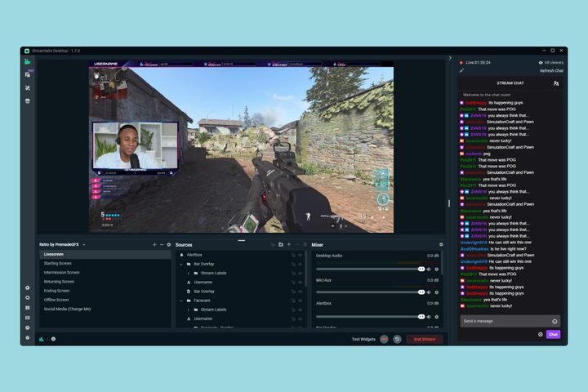The width and height of the screenshot is (588, 392).
Task: Toggle visibility of the Alertbox source
Action: click(x=300, y=255)
